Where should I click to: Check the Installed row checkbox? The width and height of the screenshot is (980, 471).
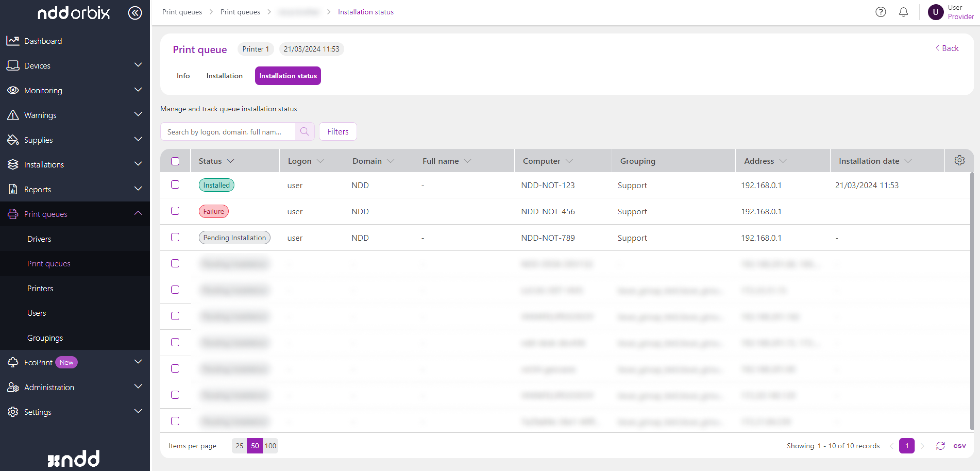point(175,185)
